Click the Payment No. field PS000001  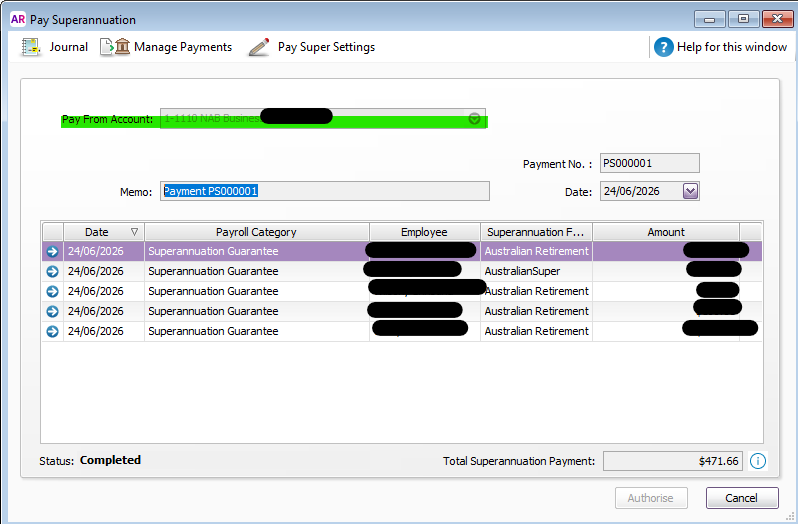click(x=649, y=163)
